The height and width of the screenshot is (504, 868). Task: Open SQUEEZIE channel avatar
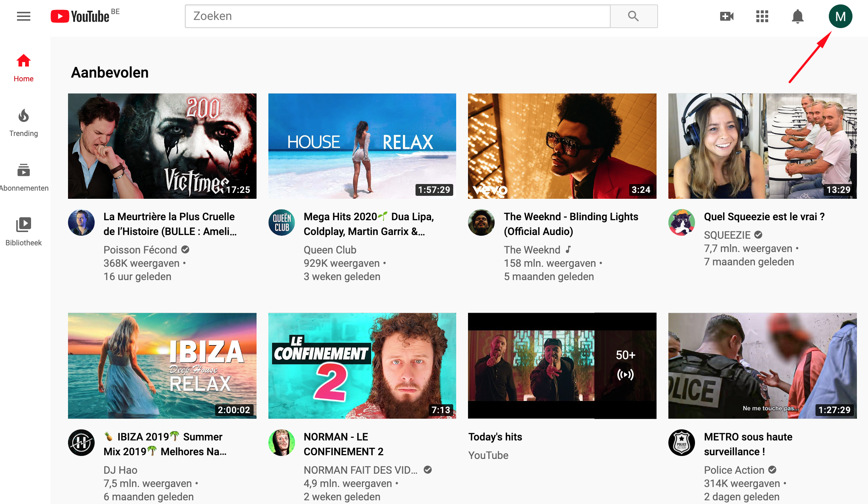[682, 222]
